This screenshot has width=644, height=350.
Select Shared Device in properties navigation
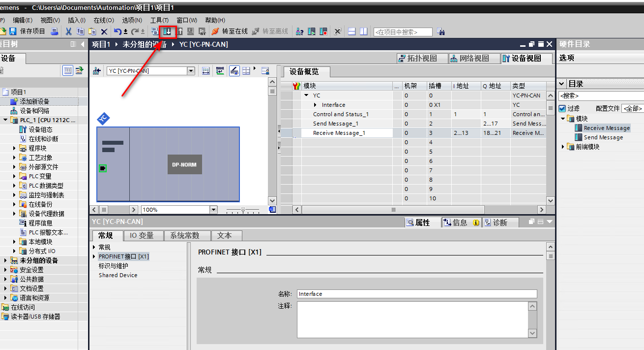pos(118,275)
